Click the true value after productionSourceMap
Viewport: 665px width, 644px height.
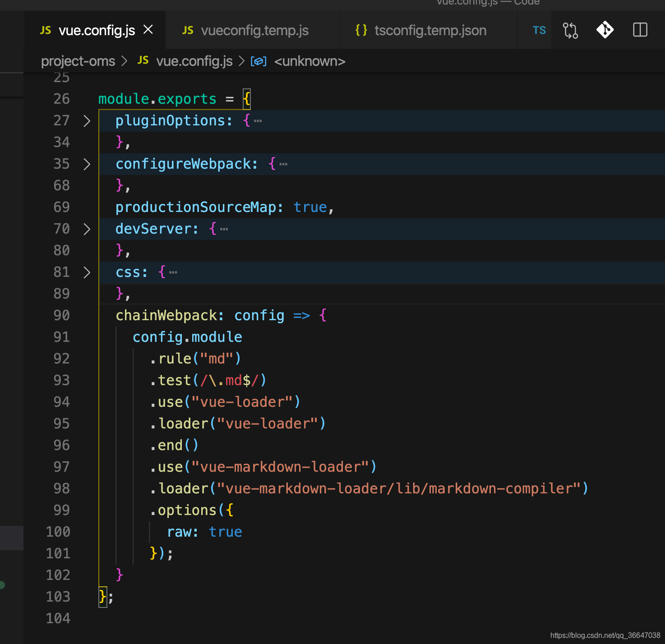310,207
